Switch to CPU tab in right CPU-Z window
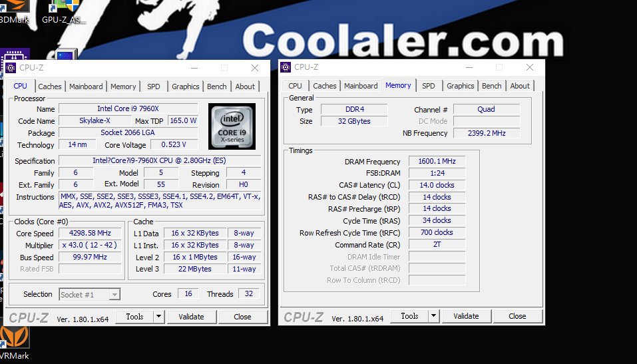Screen dimensions: 637x364 click(x=295, y=86)
